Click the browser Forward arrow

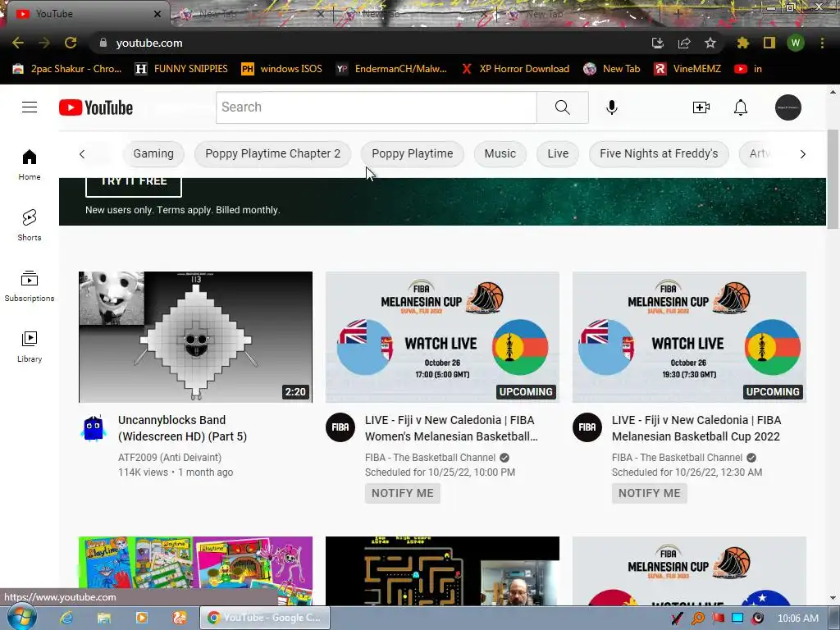(x=44, y=43)
